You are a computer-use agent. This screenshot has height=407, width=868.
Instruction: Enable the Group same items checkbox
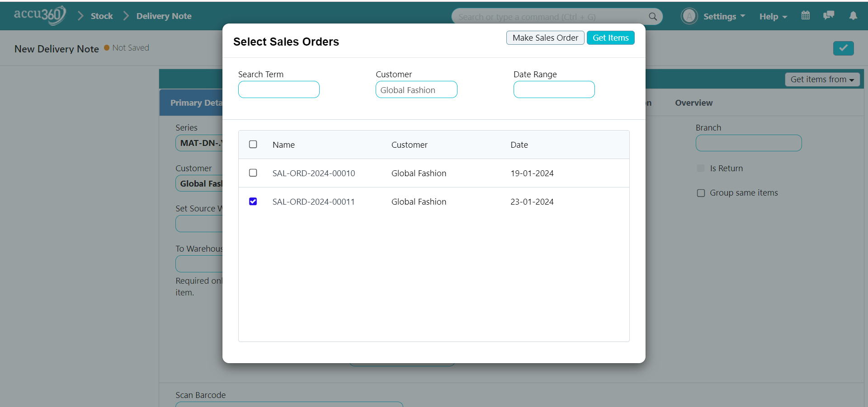pos(701,193)
